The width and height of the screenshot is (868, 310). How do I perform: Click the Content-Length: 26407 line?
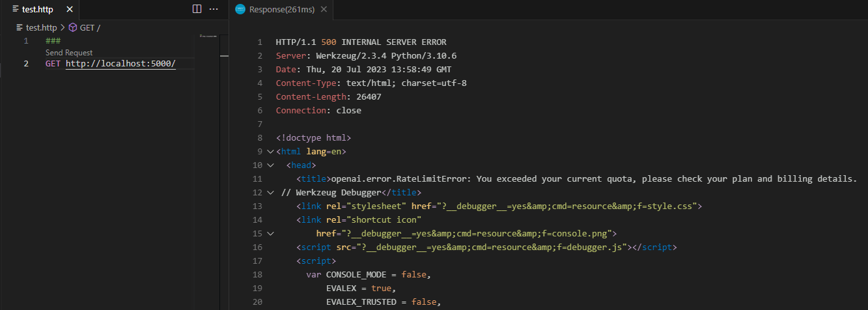[329, 97]
